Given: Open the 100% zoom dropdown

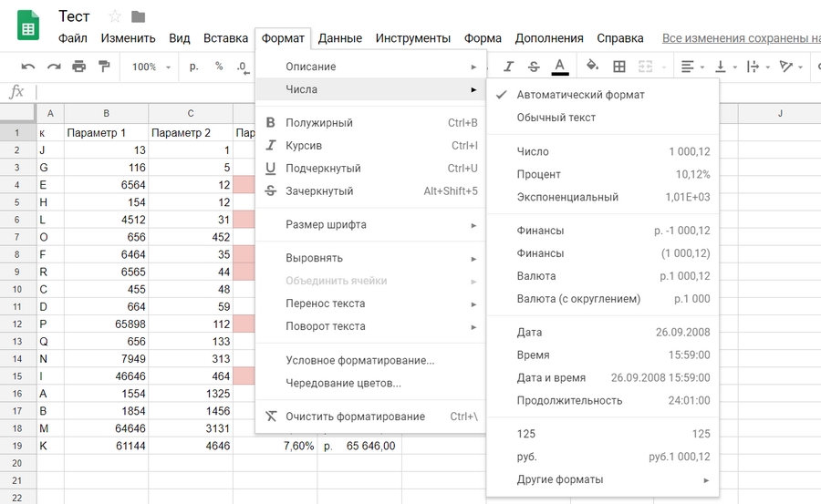Looking at the screenshot, I should [151, 67].
